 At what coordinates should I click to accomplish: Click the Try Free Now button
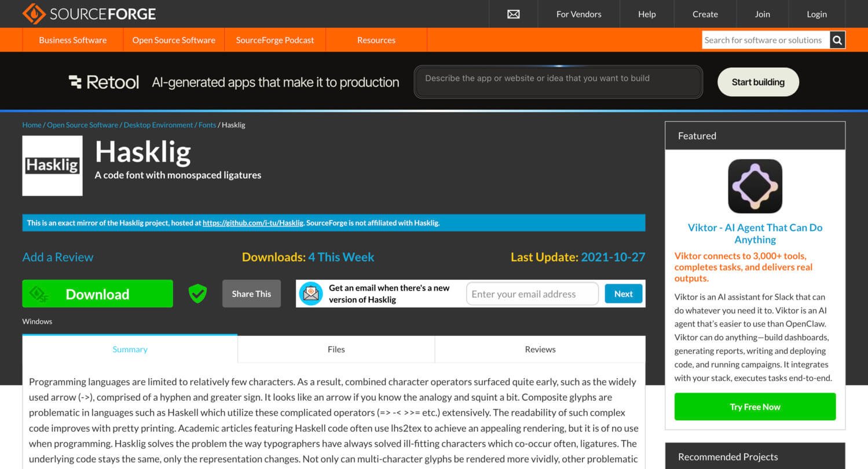pos(755,406)
